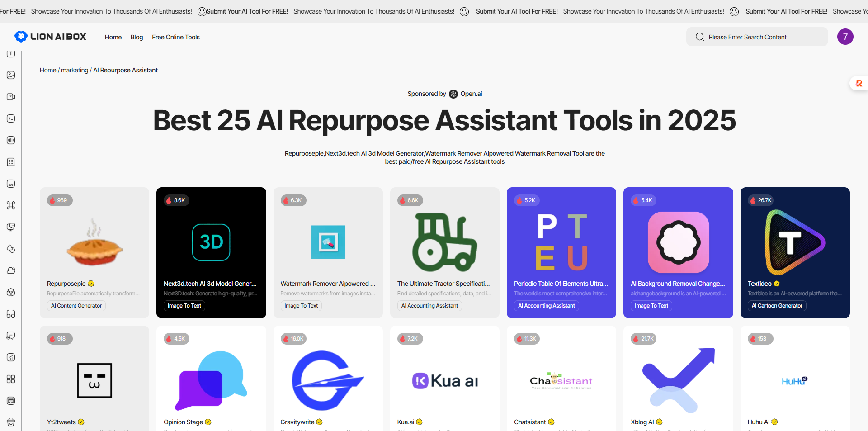This screenshot has height=431, width=868.
Task: Open the Blog nav item
Action: tap(137, 37)
